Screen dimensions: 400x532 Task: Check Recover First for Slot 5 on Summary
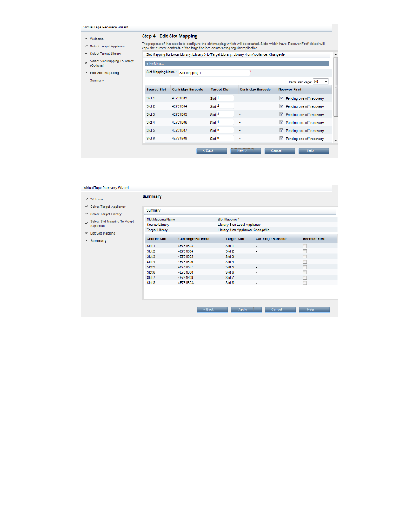[305, 267]
